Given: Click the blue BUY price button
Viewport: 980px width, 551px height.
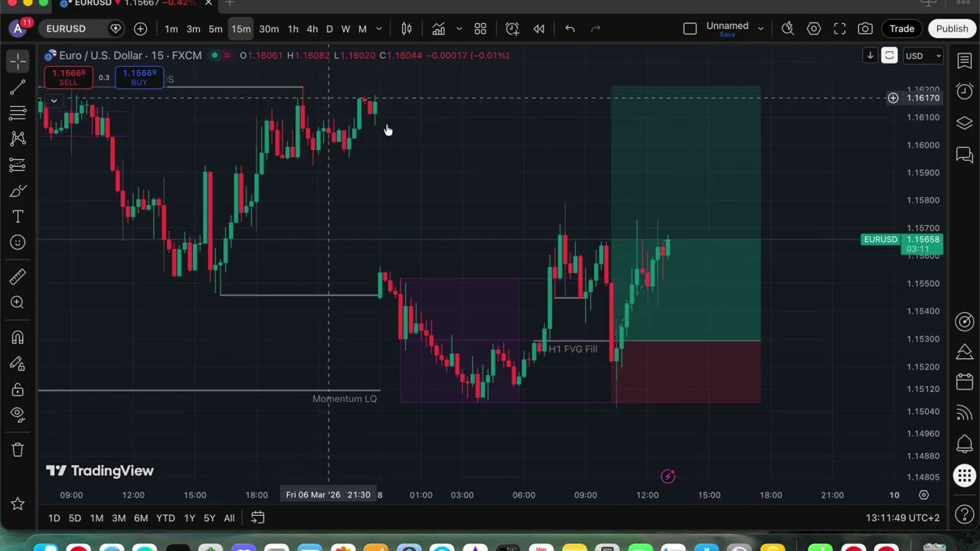Looking at the screenshot, I should click(139, 77).
